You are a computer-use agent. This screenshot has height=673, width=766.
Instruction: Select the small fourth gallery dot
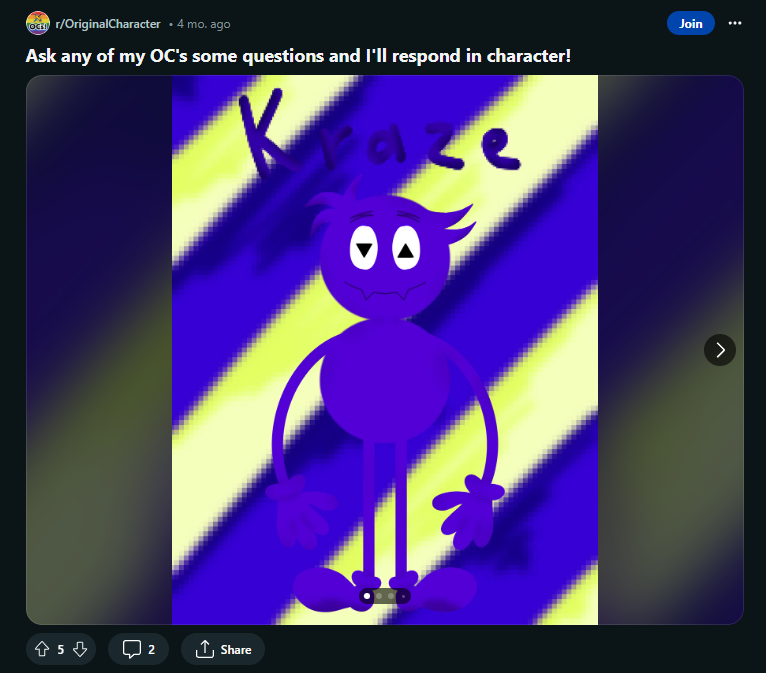403,596
